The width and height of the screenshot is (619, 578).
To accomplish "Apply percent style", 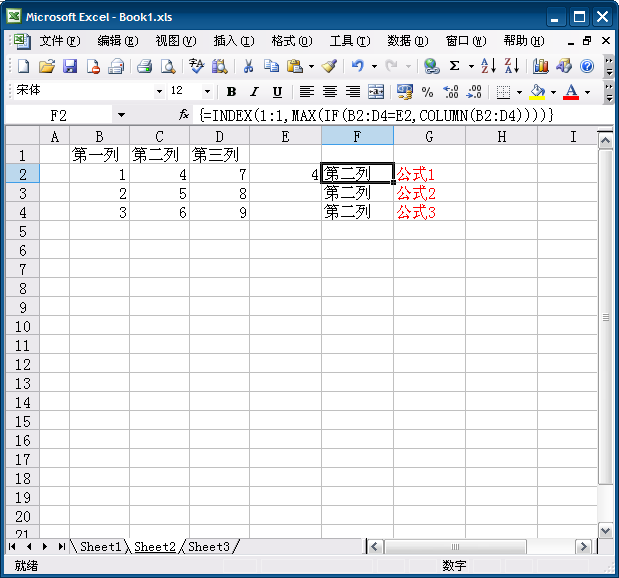I will pos(428,92).
